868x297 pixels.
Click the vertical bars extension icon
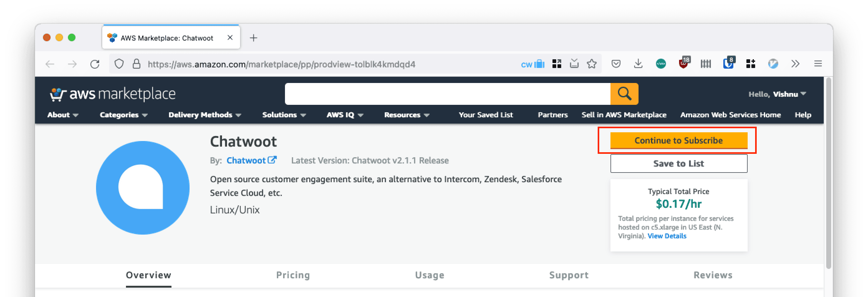706,64
